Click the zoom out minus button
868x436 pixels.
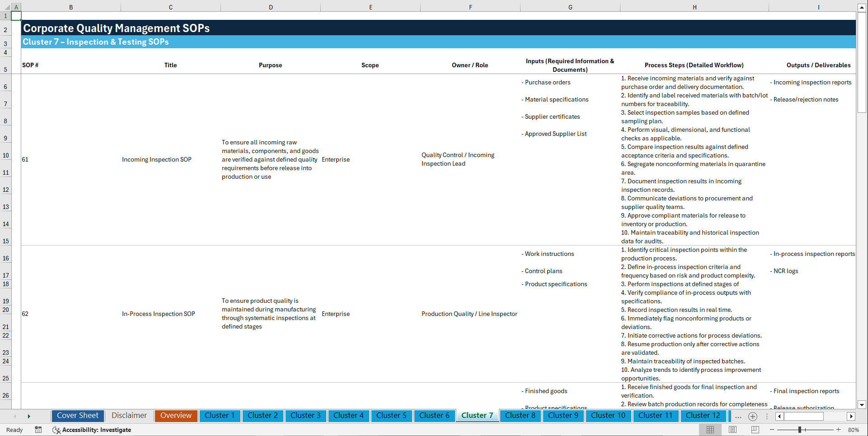coord(772,430)
